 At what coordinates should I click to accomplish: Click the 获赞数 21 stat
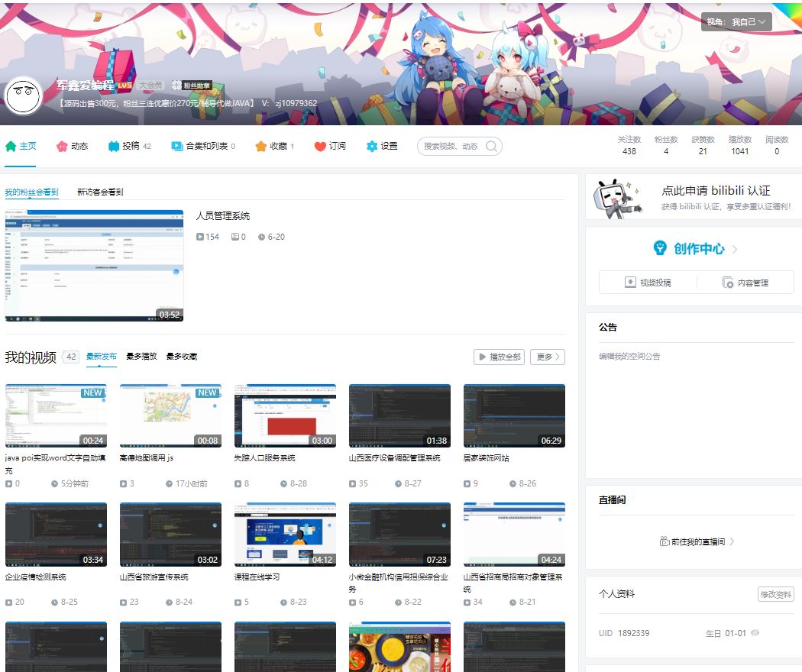[703, 146]
